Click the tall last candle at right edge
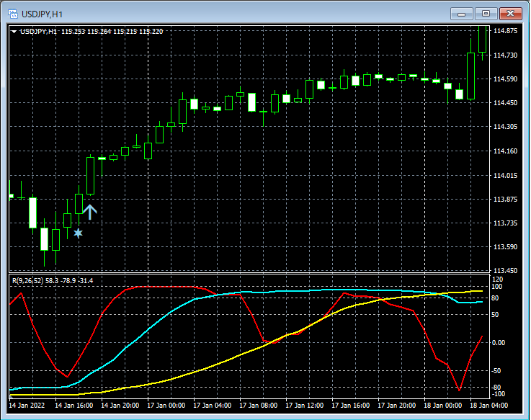The width and height of the screenshot is (531, 420). pyautogui.click(x=483, y=38)
